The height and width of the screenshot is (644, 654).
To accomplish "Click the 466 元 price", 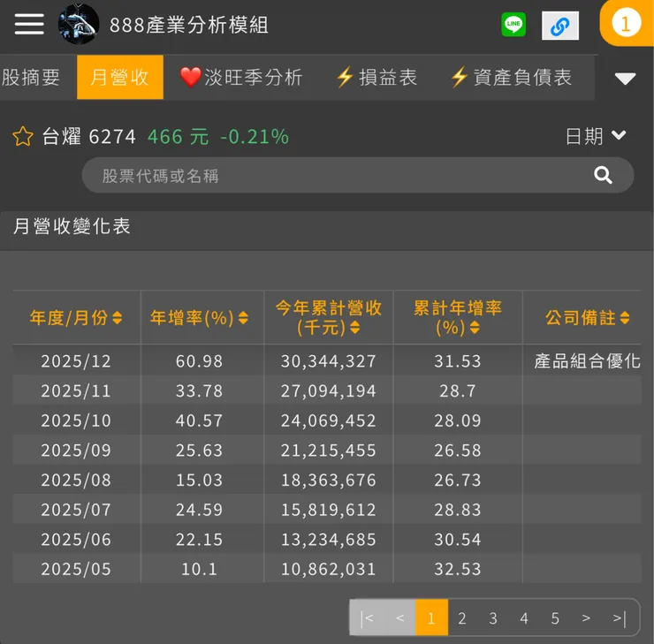I will (179, 137).
